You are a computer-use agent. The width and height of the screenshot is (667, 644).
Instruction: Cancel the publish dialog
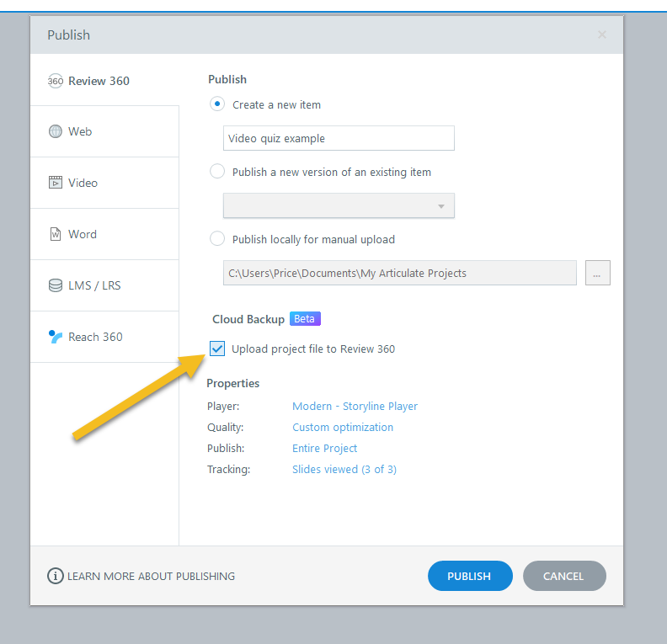(563, 577)
